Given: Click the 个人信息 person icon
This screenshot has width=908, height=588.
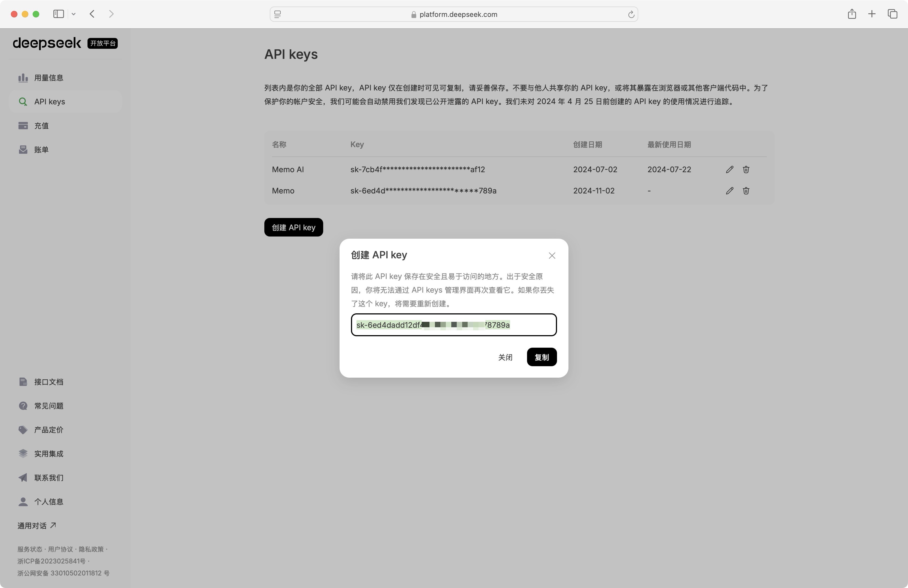Looking at the screenshot, I should pyautogui.click(x=23, y=502).
